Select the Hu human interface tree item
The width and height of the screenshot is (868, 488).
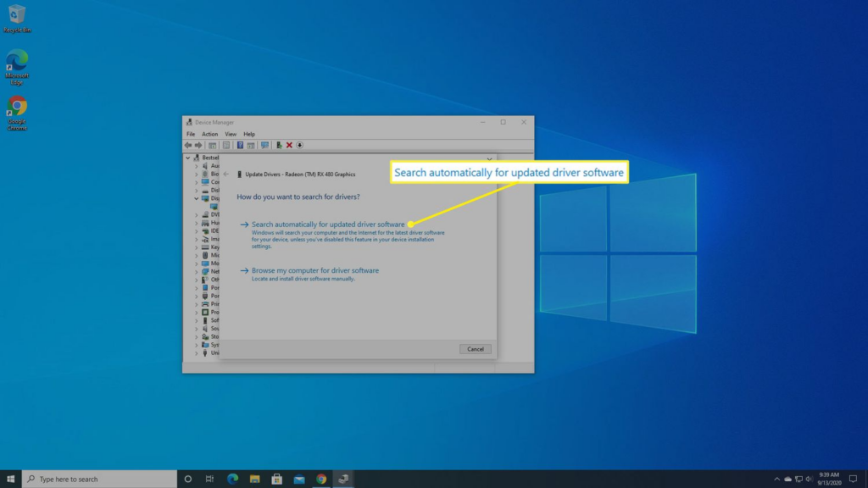tap(210, 223)
